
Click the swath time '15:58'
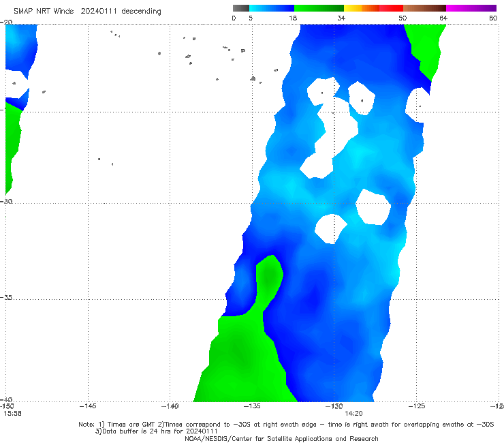pos(12,414)
